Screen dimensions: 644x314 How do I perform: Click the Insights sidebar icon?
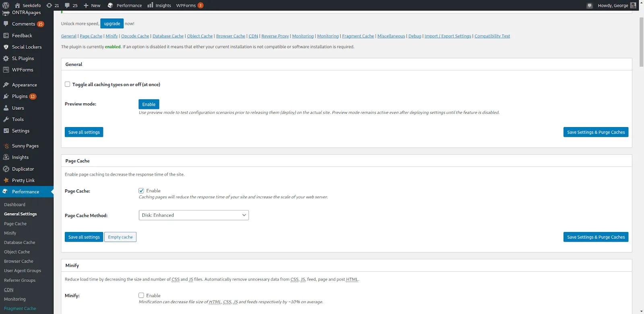[x=6, y=157]
